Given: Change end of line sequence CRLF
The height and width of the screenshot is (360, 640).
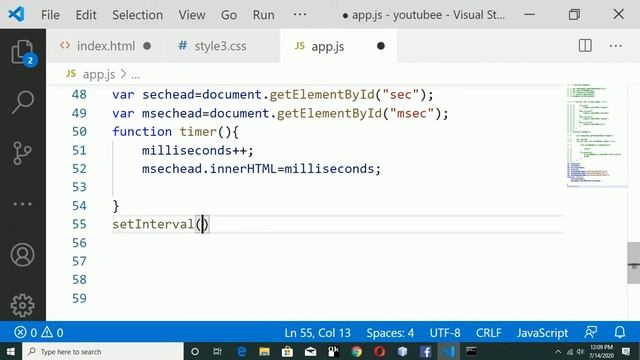Looking at the screenshot, I should tap(488, 333).
